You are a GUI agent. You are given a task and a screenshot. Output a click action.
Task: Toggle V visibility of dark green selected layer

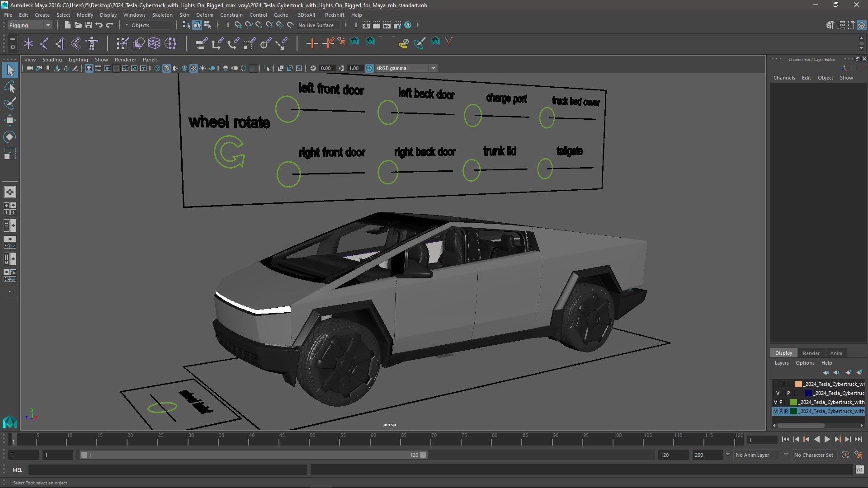pyautogui.click(x=776, y=411)
